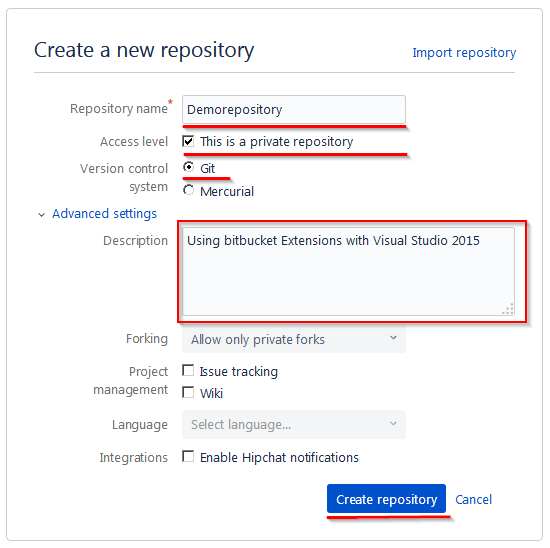The width and height of the screenshot is (550, 548).
Task: Open the Import repository link
Action: pyautogui.click(x=464, y=53)
